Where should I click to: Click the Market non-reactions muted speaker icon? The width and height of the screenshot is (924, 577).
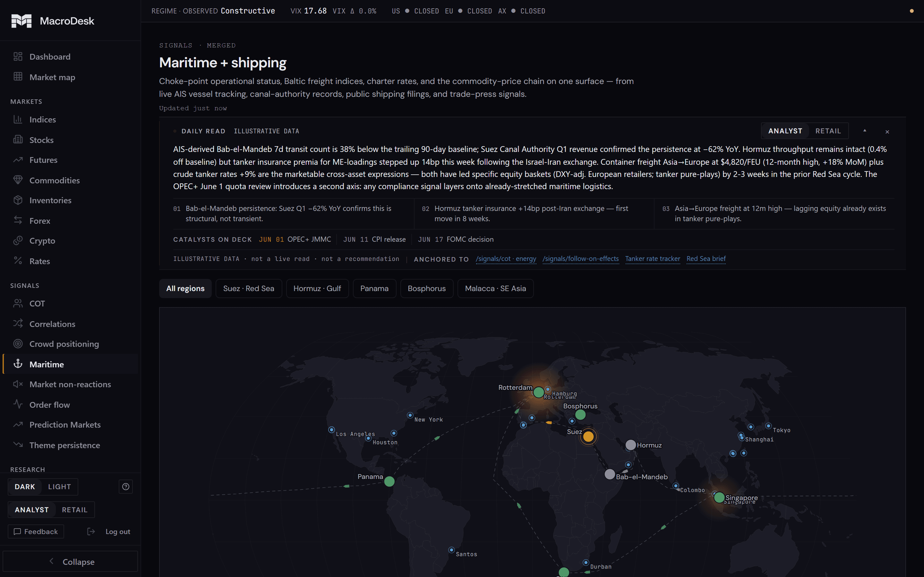(x=18, y=384)
